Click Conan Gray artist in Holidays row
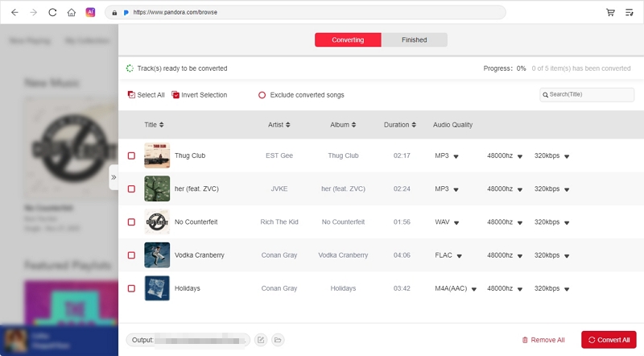This screenshot has height=356, width=644. tap(279, 288)
